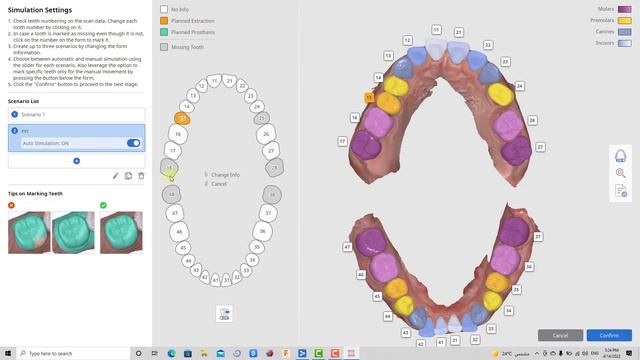Select tooth 27 on the tooth form chart
Screen dimensions: 640x360
[x=271, y=150]
